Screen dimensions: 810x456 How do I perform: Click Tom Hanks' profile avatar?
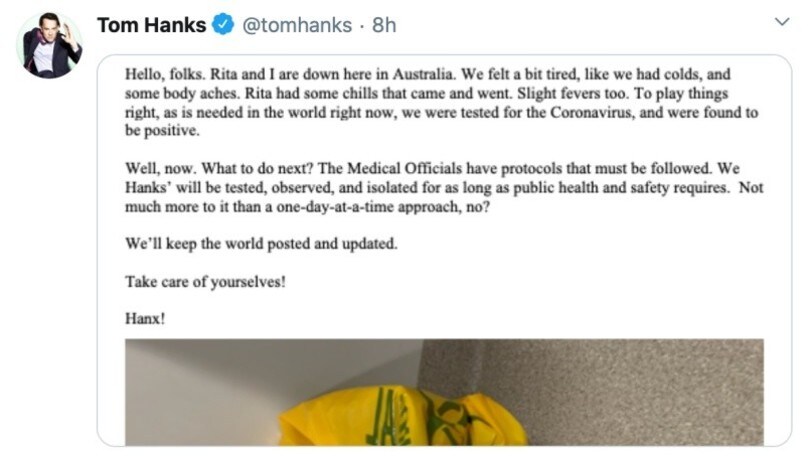[x=49, y=46]
